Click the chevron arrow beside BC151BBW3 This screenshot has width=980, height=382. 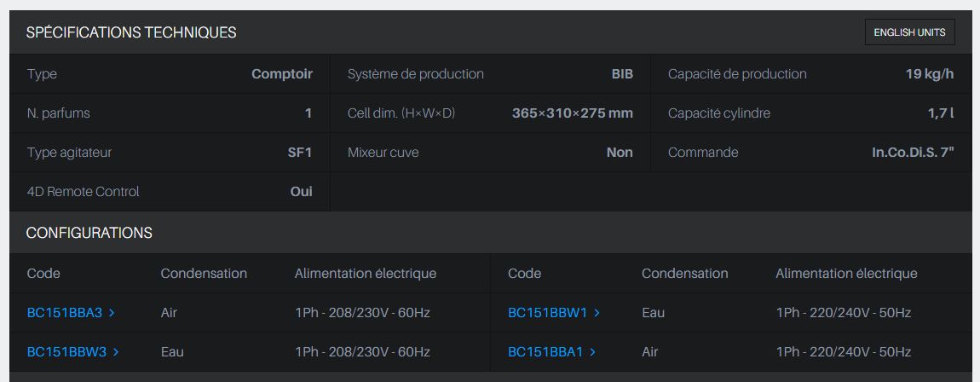coord(116,352)
